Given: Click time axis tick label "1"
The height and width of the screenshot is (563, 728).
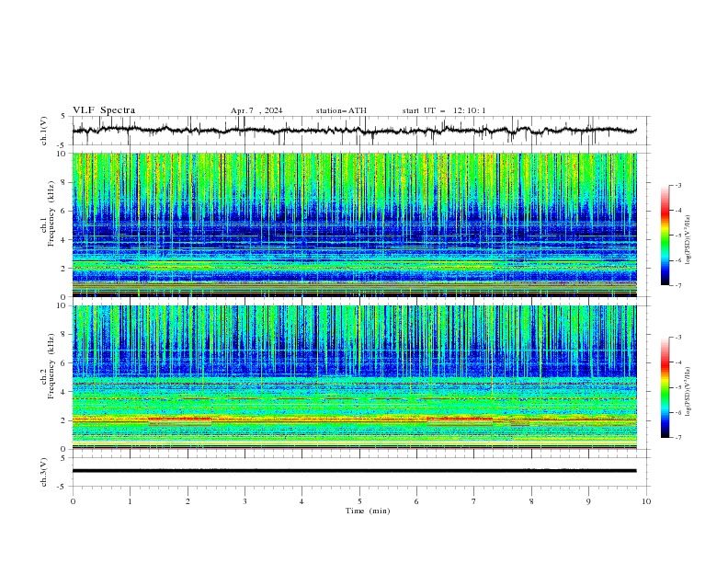Looking at the screenshot, I should 130,501.
